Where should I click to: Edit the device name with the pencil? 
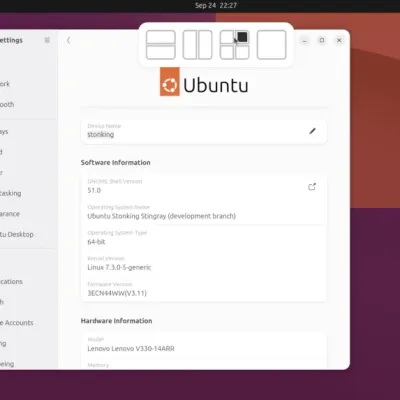point(312,131)
